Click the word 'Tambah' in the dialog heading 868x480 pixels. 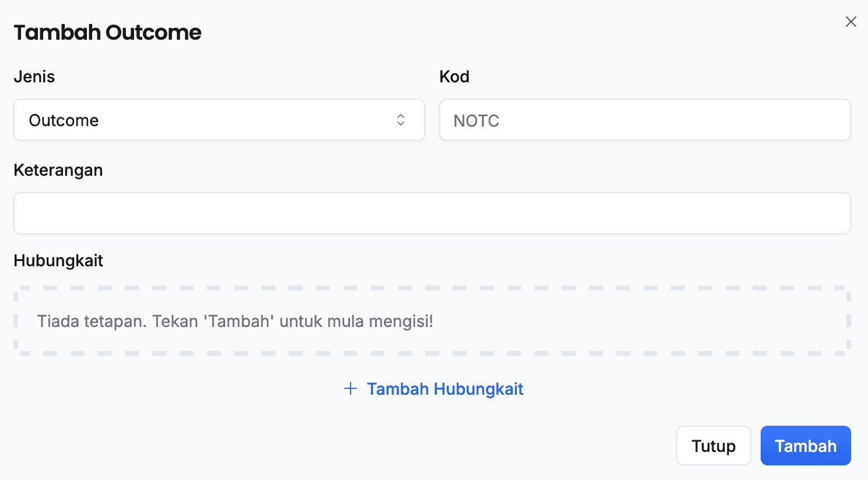coord(57,32)
